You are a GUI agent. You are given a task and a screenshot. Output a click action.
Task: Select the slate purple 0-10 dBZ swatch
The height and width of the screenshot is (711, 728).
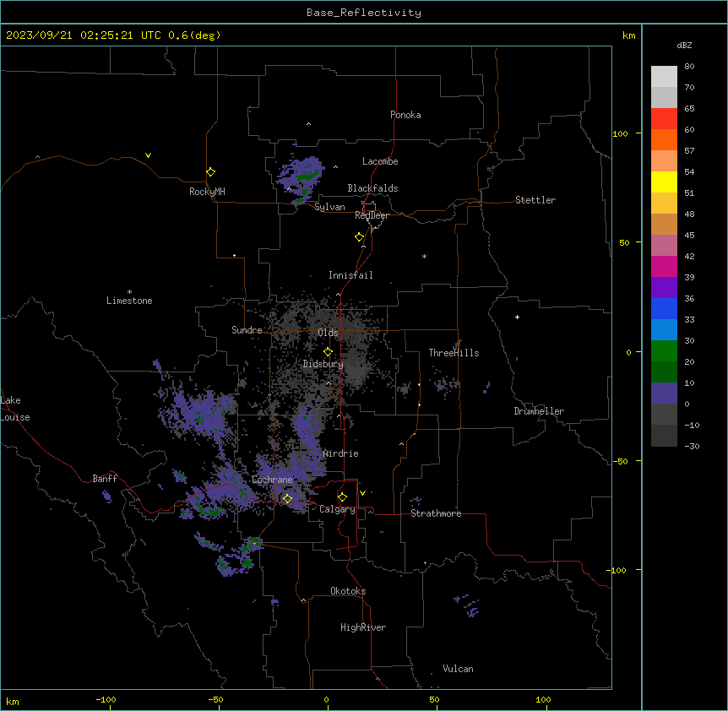(x=664, y=393)
